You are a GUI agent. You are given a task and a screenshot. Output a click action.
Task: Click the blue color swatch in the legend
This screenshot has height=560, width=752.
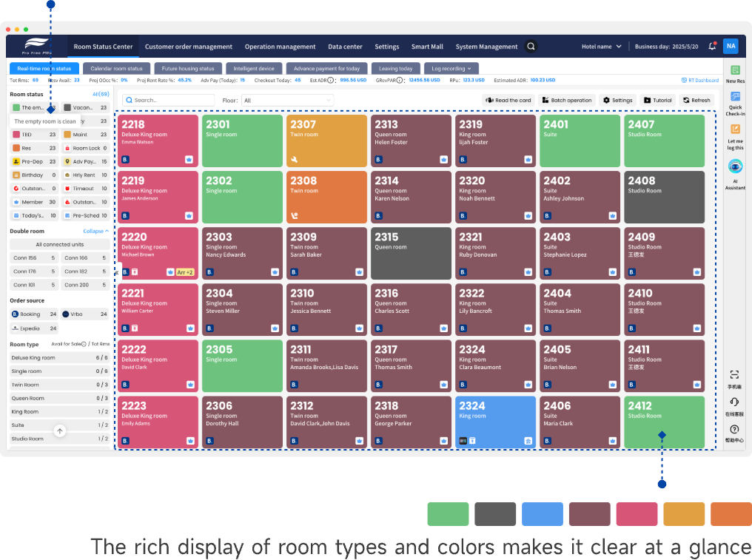click(x=543, y=513)
